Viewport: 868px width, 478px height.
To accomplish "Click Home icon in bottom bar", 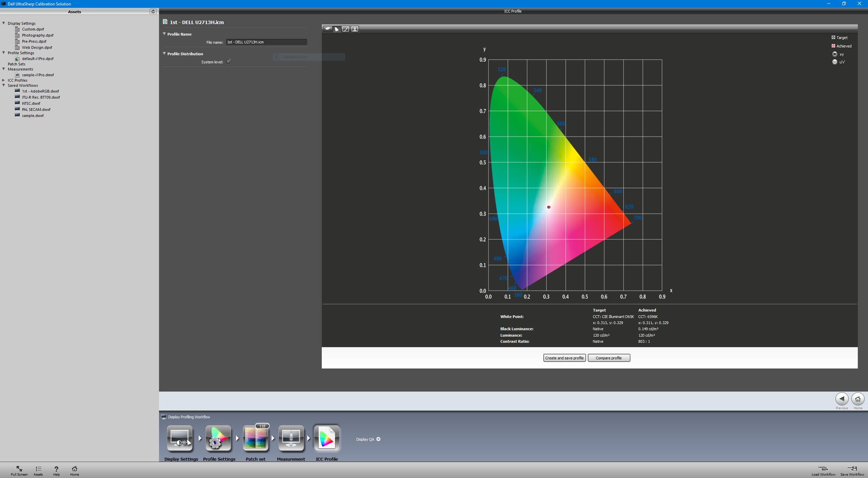I will click(x=75, y=469).
